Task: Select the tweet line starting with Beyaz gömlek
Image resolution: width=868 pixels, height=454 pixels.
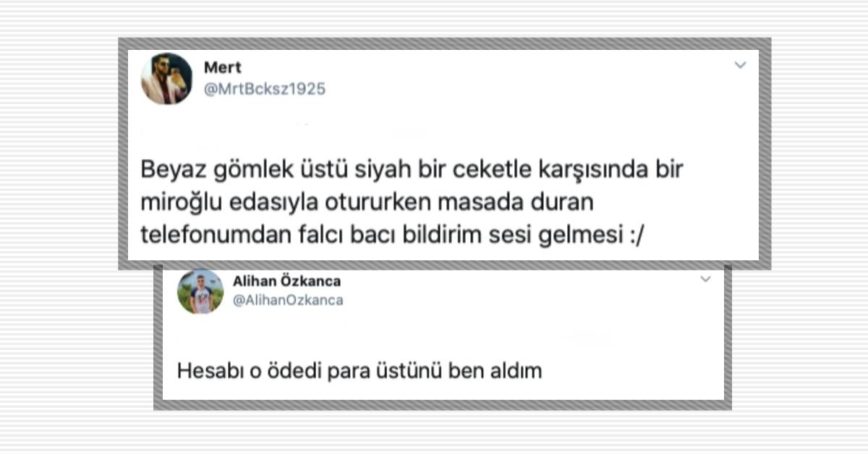Action: point(412,171)
